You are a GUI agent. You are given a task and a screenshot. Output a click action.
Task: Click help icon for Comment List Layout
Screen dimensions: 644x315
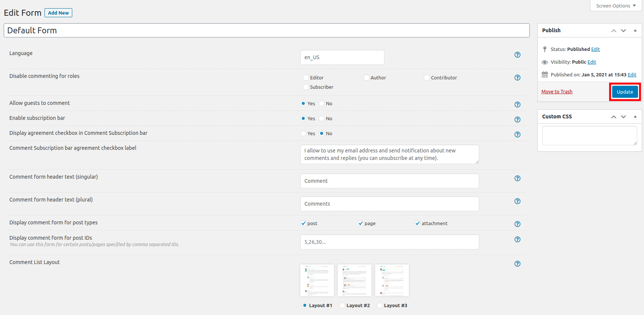(517, 264)
